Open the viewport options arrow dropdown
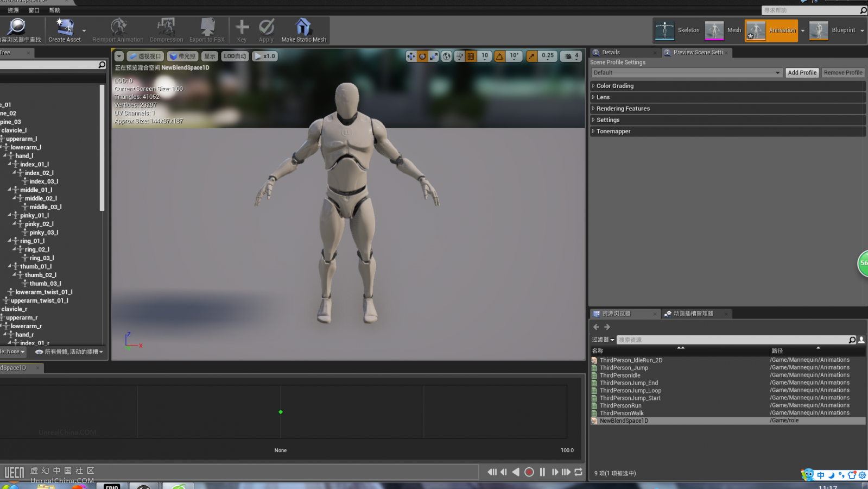Viewport: 868px width, 489px height. pos(119,56)
